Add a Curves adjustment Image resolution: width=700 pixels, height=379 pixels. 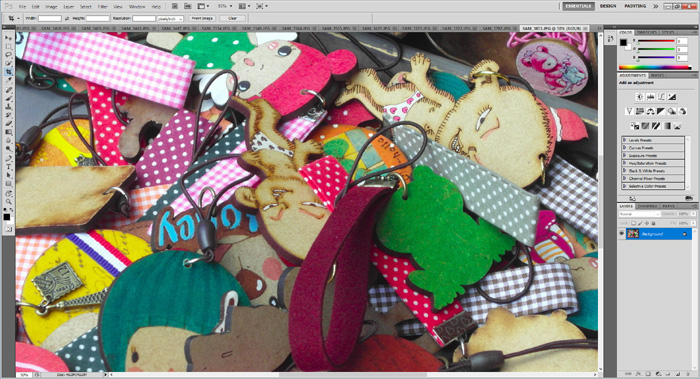pyautogui.click(x=661, y=97)
